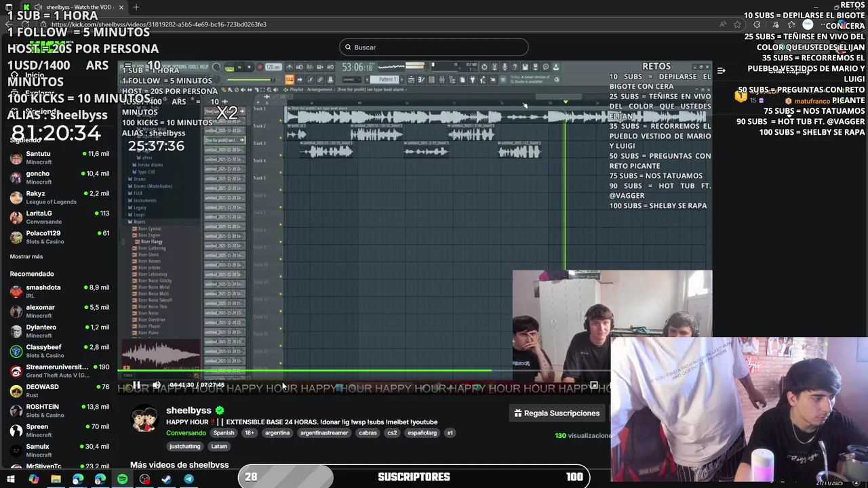Select the Spanish tag
The width and height of the screenshot is (868, 488).
coord(223,433)
